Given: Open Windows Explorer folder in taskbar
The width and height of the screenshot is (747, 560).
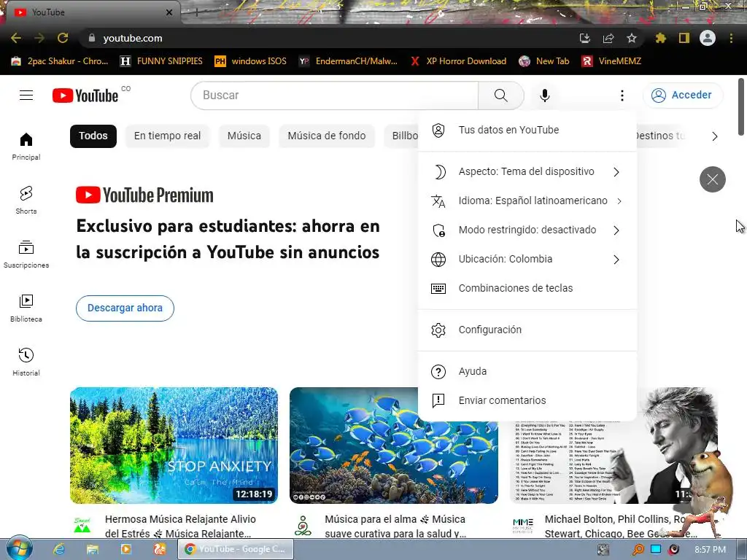Looking at the screenshot, I should [x=93, y=549].
